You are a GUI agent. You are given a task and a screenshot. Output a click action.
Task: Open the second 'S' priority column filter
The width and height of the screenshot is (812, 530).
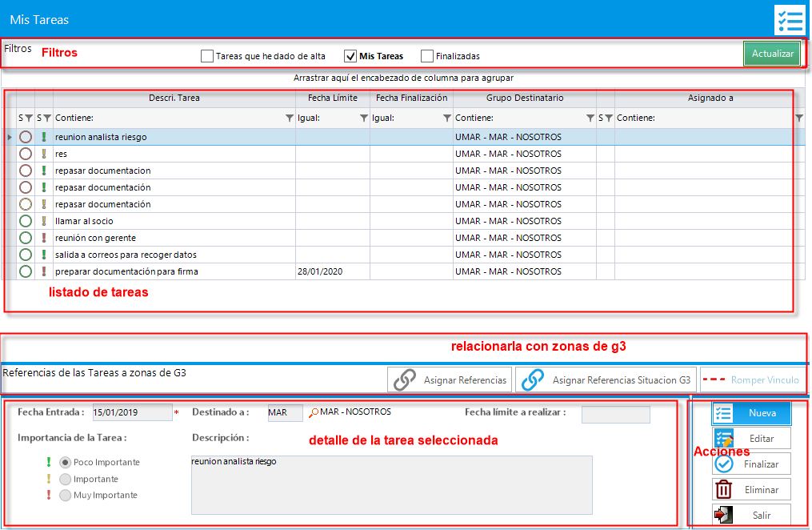click(x=47, y=118)
